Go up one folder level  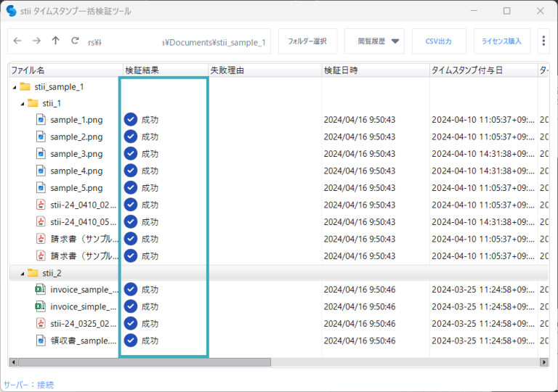click(56, 41)
